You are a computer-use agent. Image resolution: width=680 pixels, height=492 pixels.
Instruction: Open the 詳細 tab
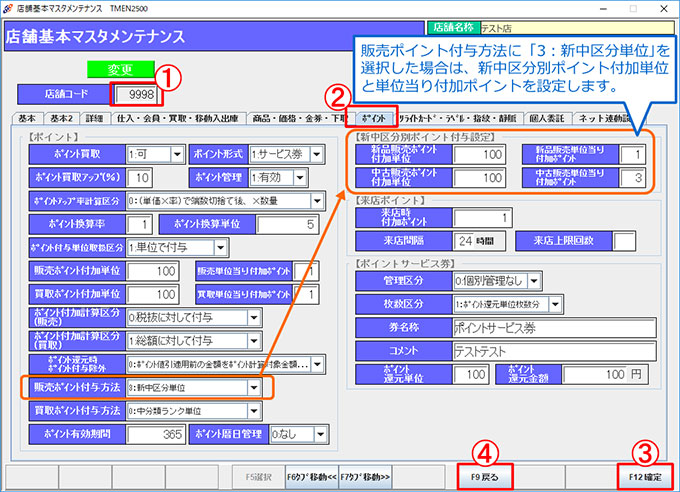(95, 118)
